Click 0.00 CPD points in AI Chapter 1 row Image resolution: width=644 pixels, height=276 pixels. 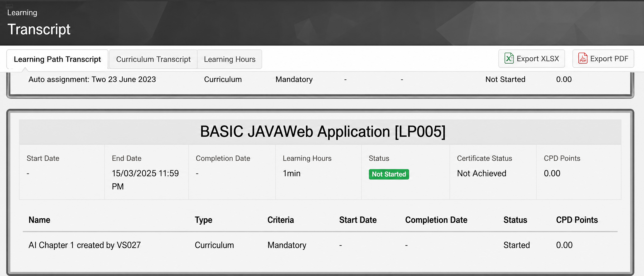coord(564,245)
